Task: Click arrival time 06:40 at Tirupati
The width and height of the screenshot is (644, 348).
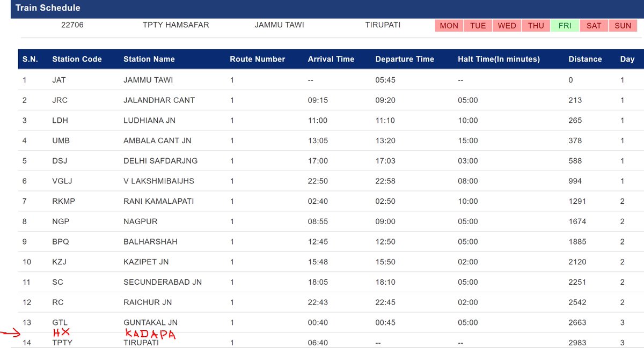Action: [x=318, y=343]
